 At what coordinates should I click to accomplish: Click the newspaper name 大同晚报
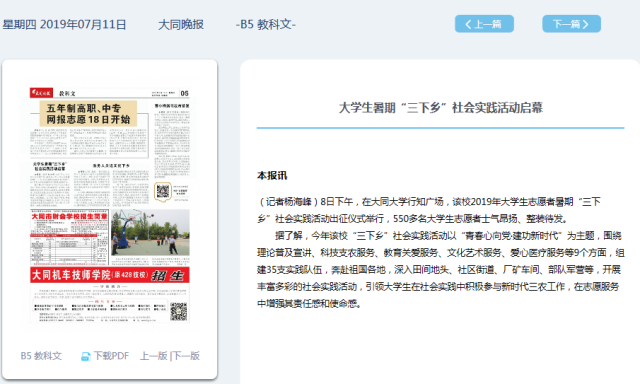(x=181, y=24)
